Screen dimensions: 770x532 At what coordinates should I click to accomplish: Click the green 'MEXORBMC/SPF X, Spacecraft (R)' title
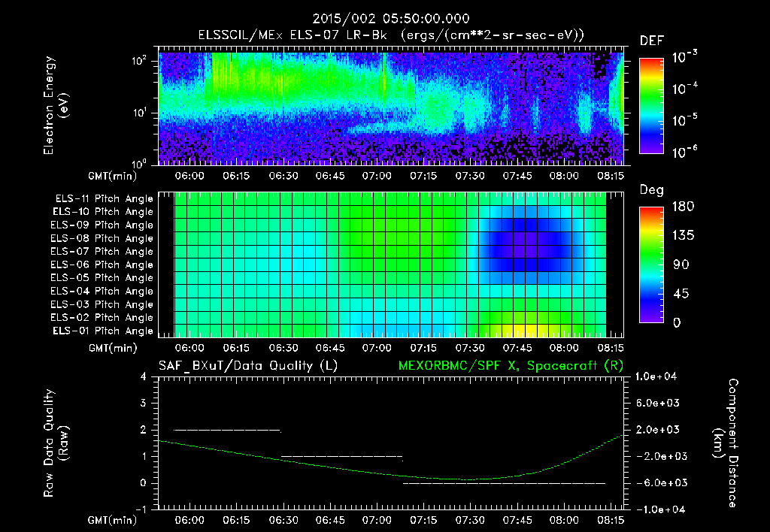pyautogui.click(x=511, y=366)
